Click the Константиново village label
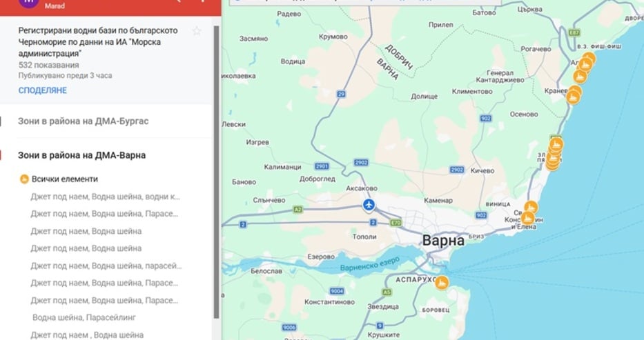The width and height of the screenshot is (644, 340). [x=330, y=302]
